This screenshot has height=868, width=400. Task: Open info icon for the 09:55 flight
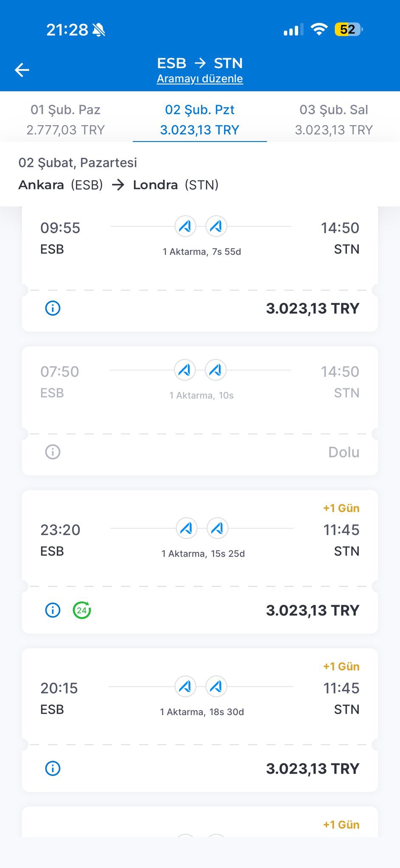coord(53,308)
